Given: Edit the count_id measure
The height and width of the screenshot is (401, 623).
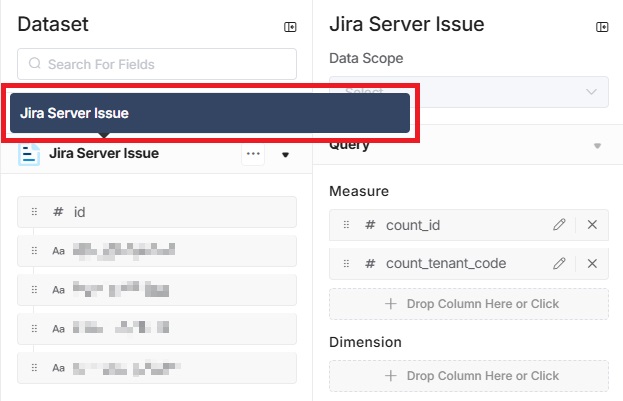Looking at the screenshot, I should pyautogui.click(x=559, y=225).
